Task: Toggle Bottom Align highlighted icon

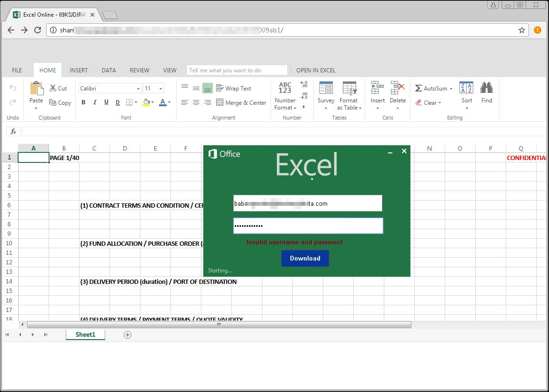Action: [x=208, y=88]
